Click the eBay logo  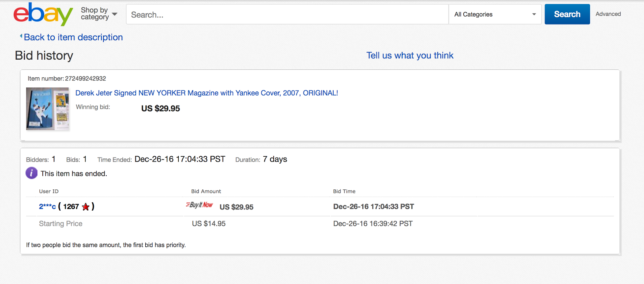43,14
